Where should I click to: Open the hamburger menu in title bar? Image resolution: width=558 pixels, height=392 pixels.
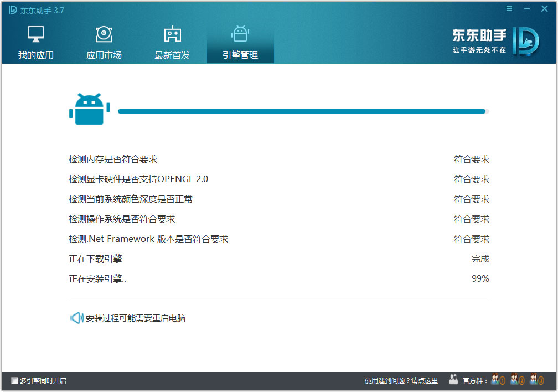(509, 8)
